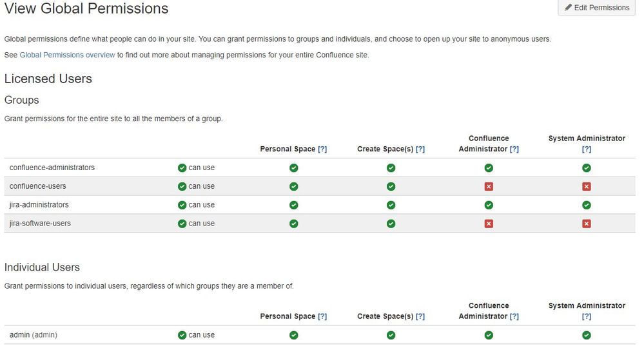Click the green check for admin Create Space(s)
644x355 pixels.
391,335
